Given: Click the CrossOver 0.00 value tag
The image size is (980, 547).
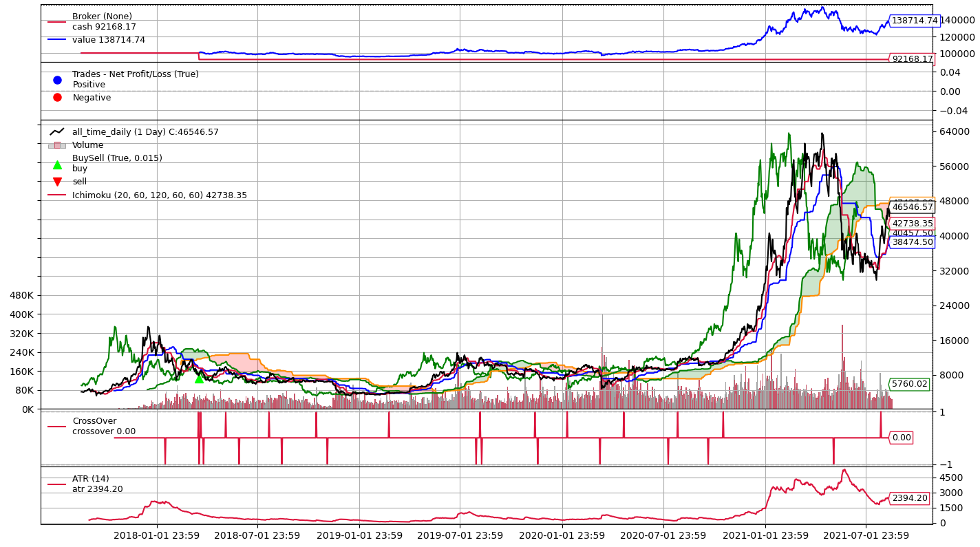Looking at the screenshot, I should pyautogui.click(x=901, y=438).
